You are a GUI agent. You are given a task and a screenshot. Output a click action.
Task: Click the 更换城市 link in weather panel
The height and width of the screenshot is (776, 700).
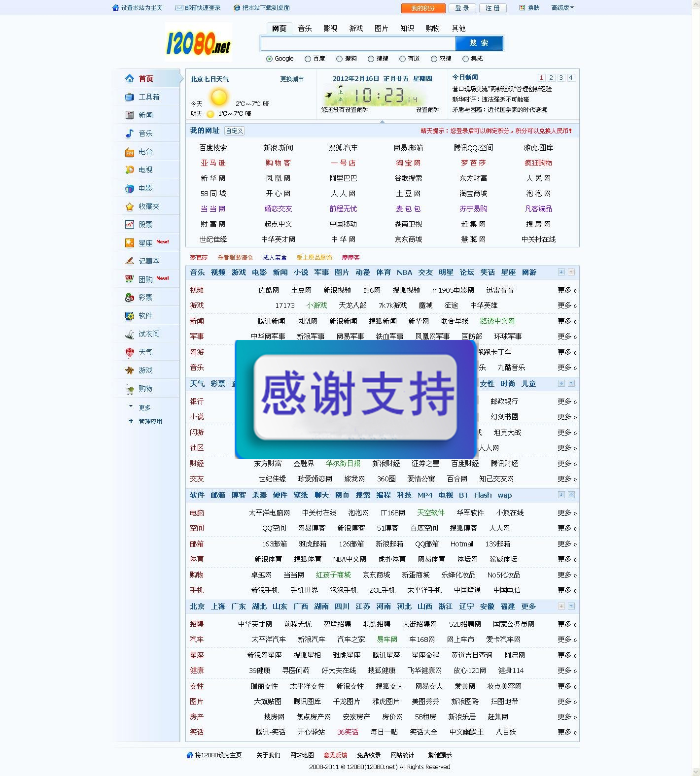click(x=292, y=79)
